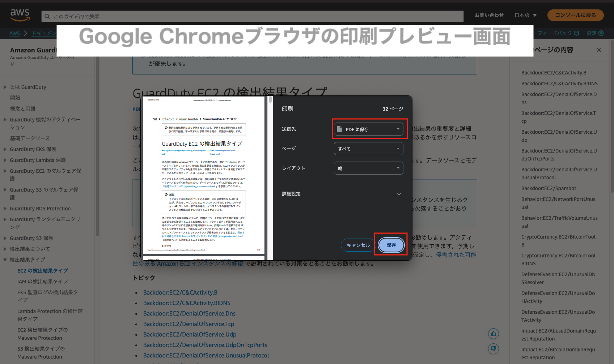The image size is (614, 364).
Task: Click the print preview page thumbnail
Action: pyautogui.click(x=204, y=175)
